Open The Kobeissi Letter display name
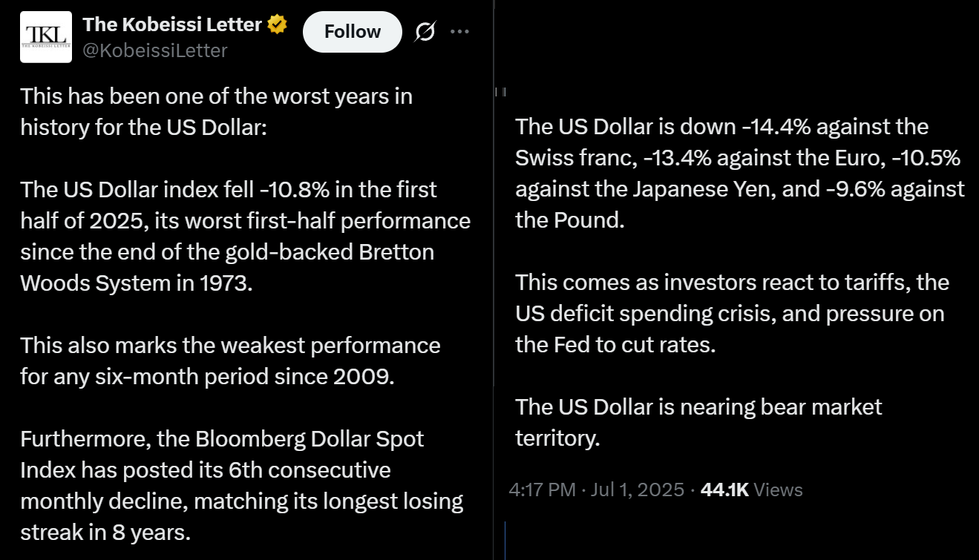The image size is (979, 560). point(172,24)
